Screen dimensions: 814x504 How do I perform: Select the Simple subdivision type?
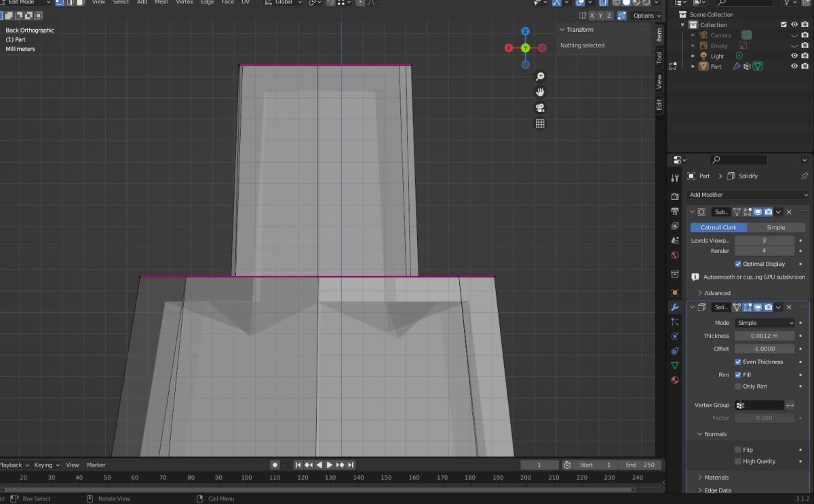pos(776,227)
